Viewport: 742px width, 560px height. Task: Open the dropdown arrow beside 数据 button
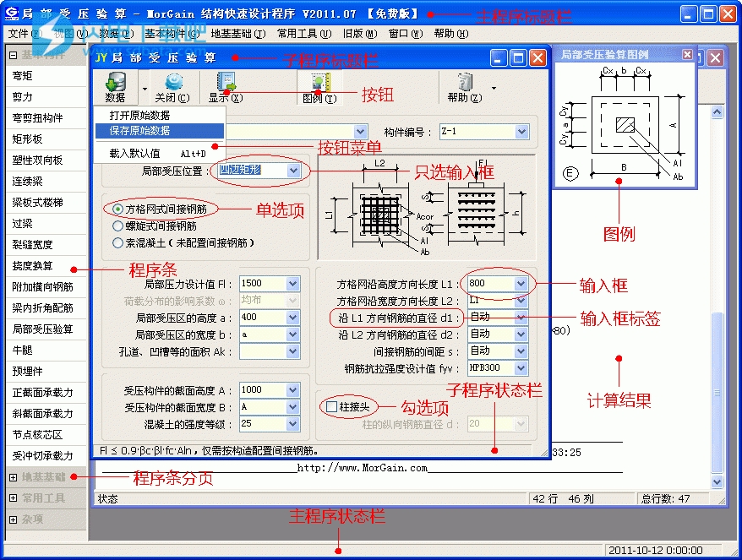click(145, 88)
